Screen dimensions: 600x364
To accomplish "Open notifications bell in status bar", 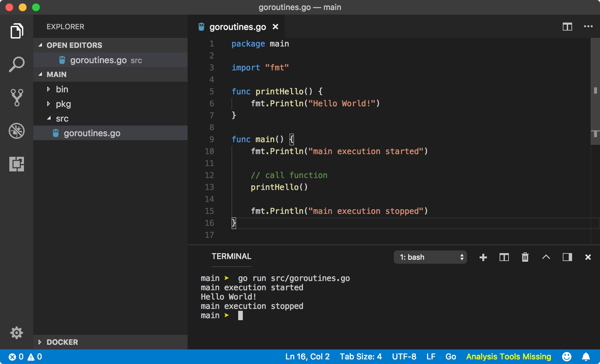I will tap(586, 357).
